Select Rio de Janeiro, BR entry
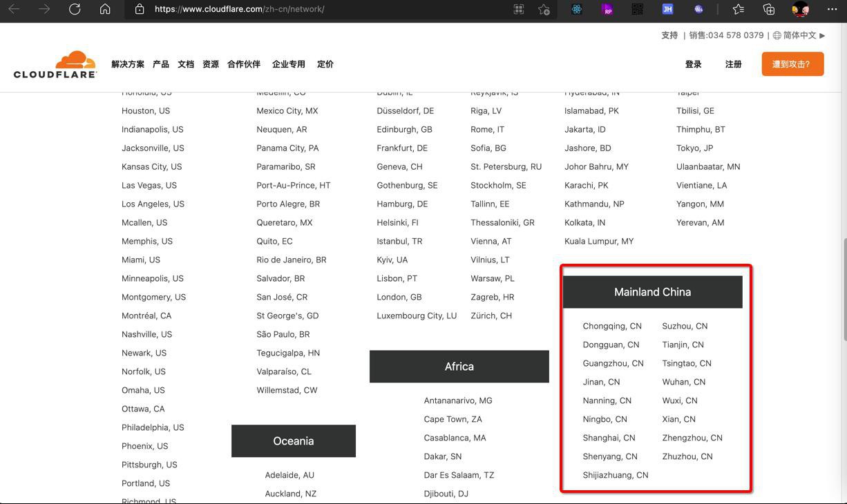The width and height of the screenshot is (847, 504). pos(292,260)
